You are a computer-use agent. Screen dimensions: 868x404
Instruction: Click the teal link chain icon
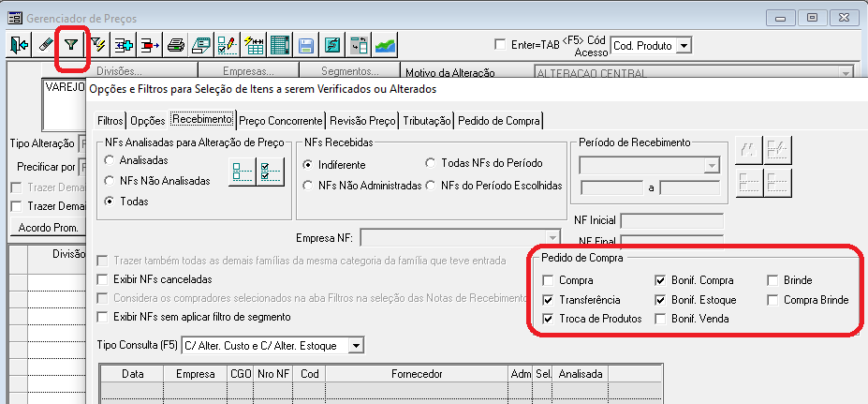(332, 45)
